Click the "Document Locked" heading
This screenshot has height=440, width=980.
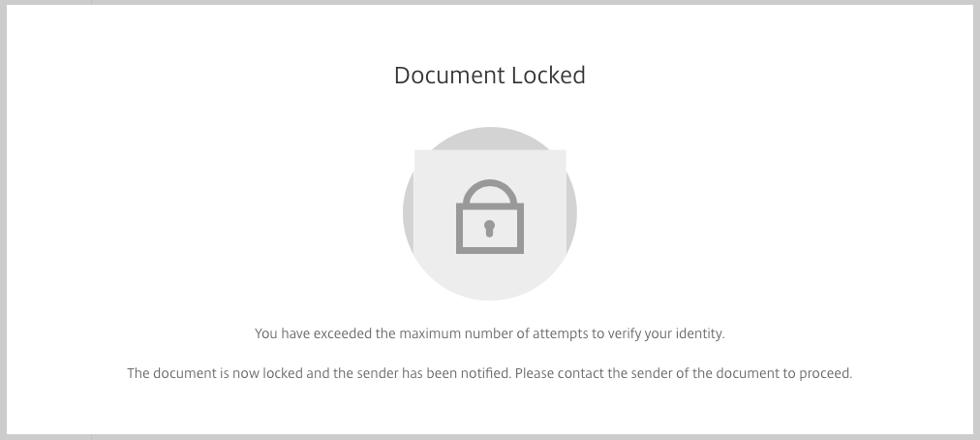click(x=489, y=75)
